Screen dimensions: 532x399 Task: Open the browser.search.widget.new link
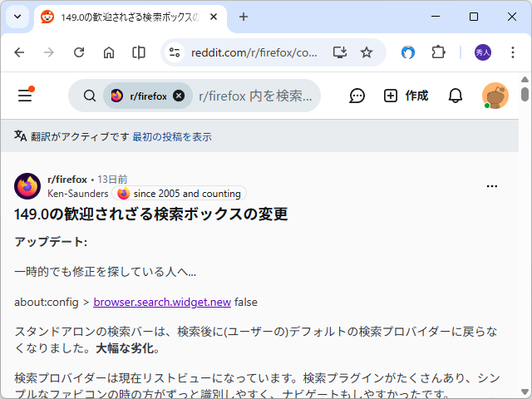coord(162,302)
